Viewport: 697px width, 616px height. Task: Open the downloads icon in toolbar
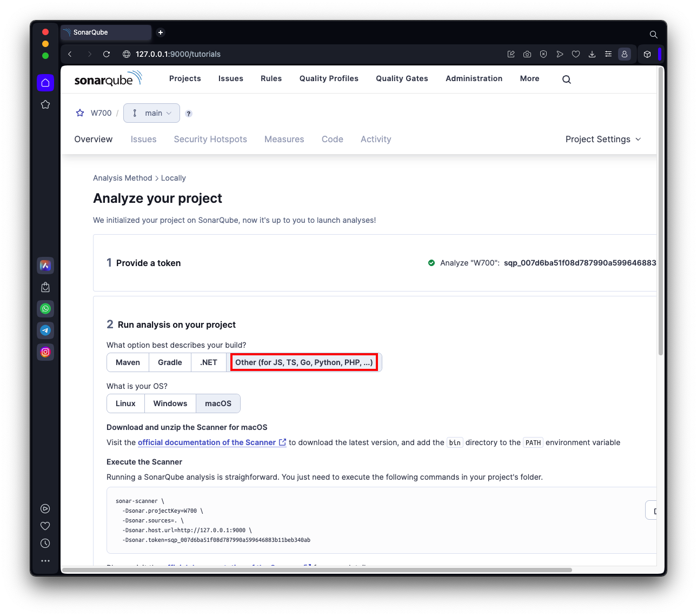click(x=592, y=54)
